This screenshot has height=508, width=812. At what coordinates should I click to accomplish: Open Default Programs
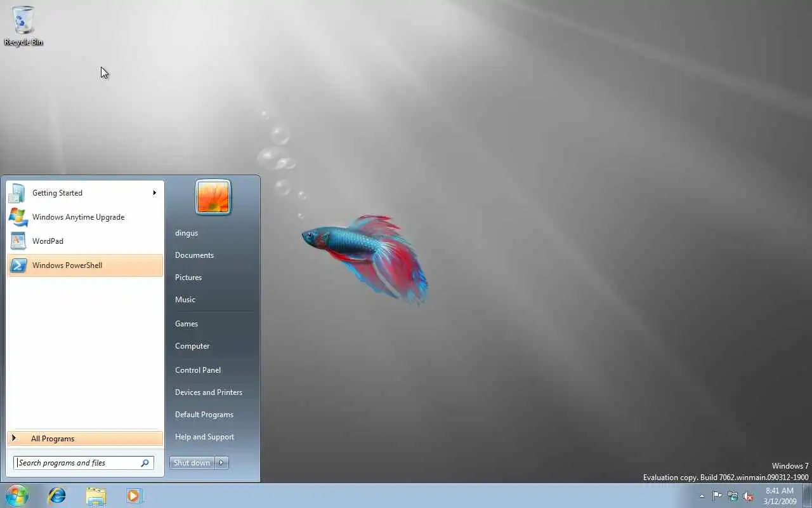(204, 415)
